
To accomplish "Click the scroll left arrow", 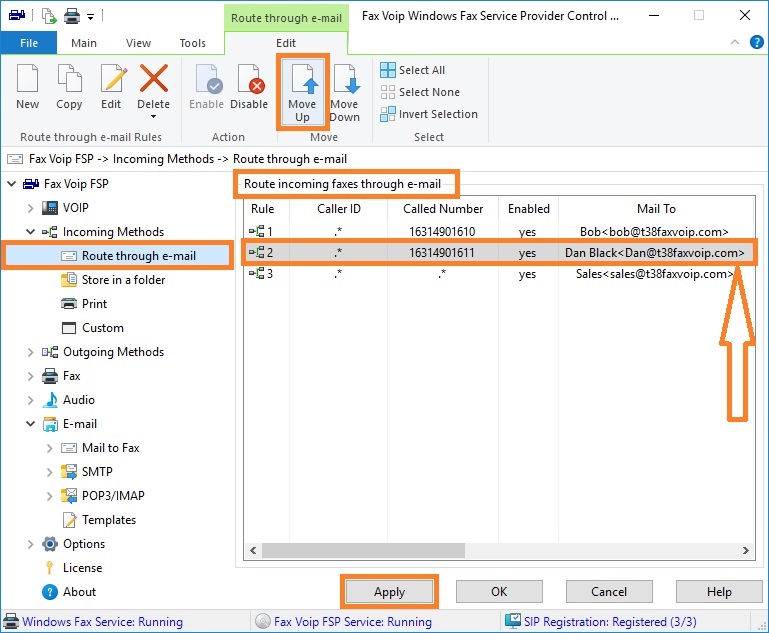I will click(x=253, y=551).
